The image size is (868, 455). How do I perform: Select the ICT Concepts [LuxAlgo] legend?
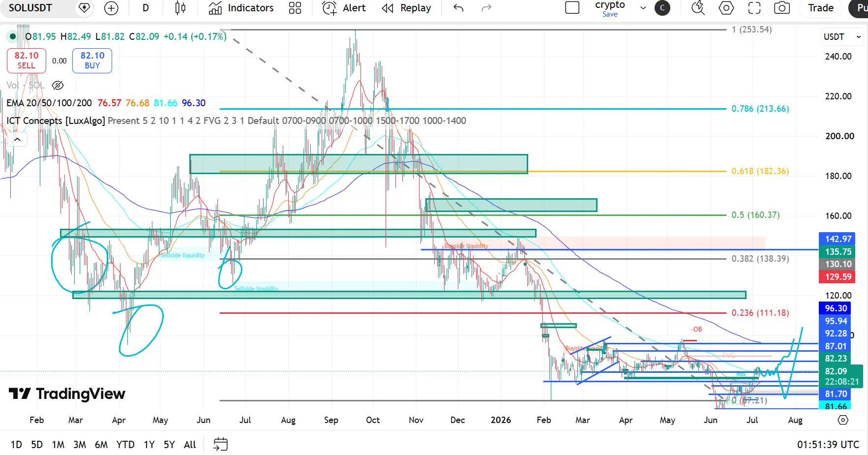[x=56, y=121]
